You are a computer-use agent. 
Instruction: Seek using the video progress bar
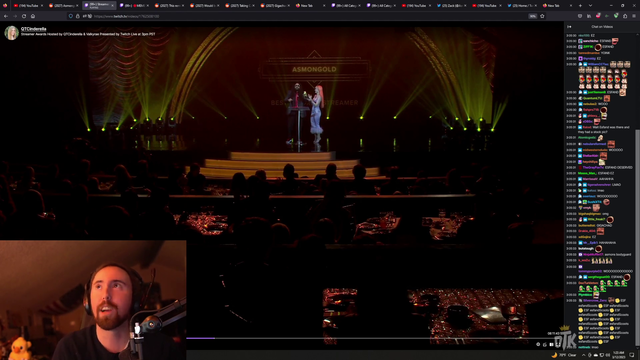point(375,338)
